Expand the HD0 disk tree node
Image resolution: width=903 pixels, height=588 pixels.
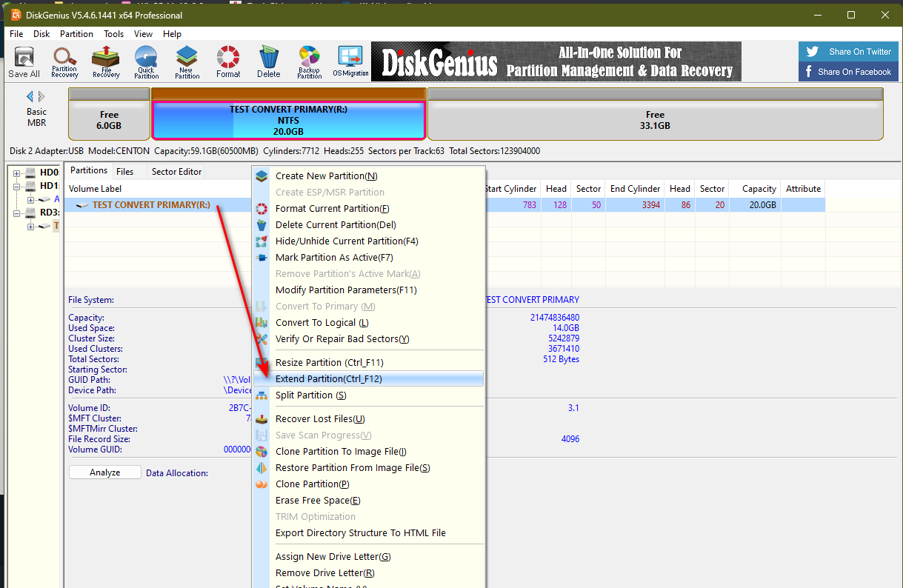(x=17, y=173)
